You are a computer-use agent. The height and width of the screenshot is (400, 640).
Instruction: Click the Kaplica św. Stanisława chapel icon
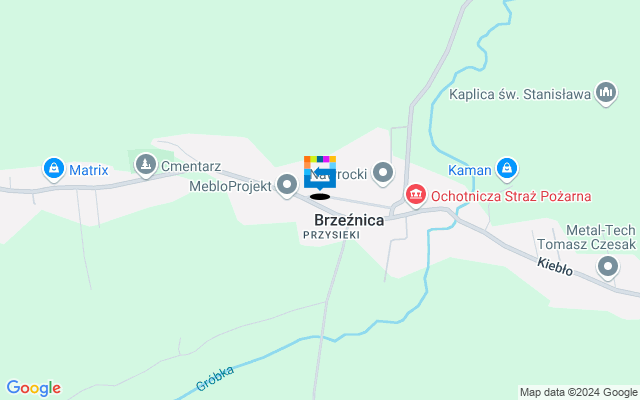606,93
